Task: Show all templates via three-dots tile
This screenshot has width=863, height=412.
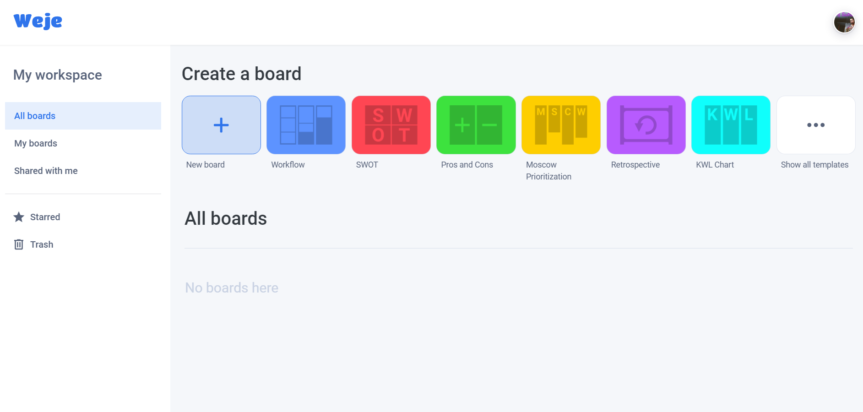Action: tap(816, 125)
